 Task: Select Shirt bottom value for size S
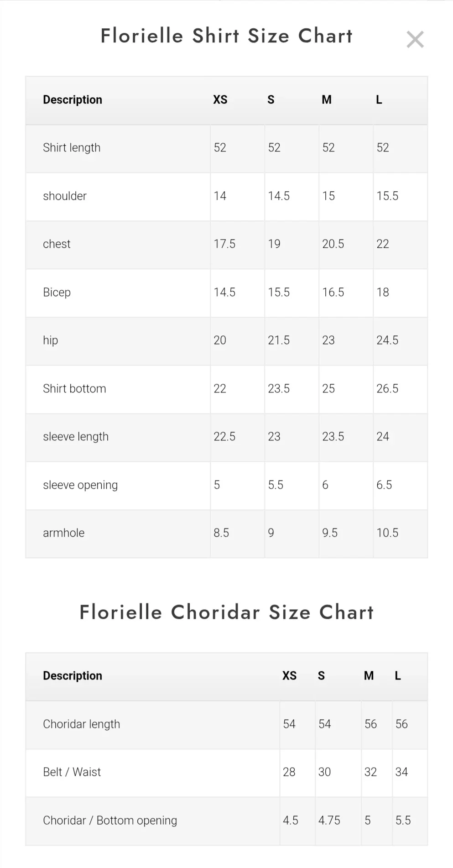(x=279, y=389)
